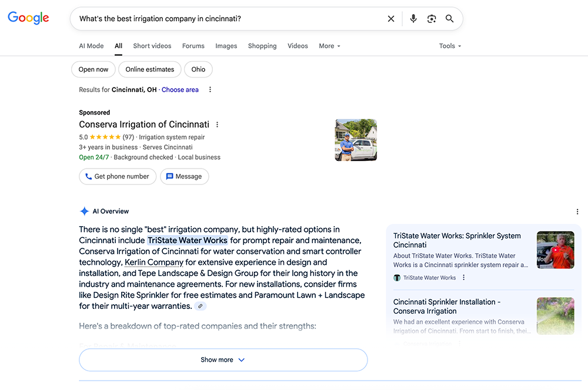Open three-dot menu beside TriState Water Works source

[x=464, y=278]
